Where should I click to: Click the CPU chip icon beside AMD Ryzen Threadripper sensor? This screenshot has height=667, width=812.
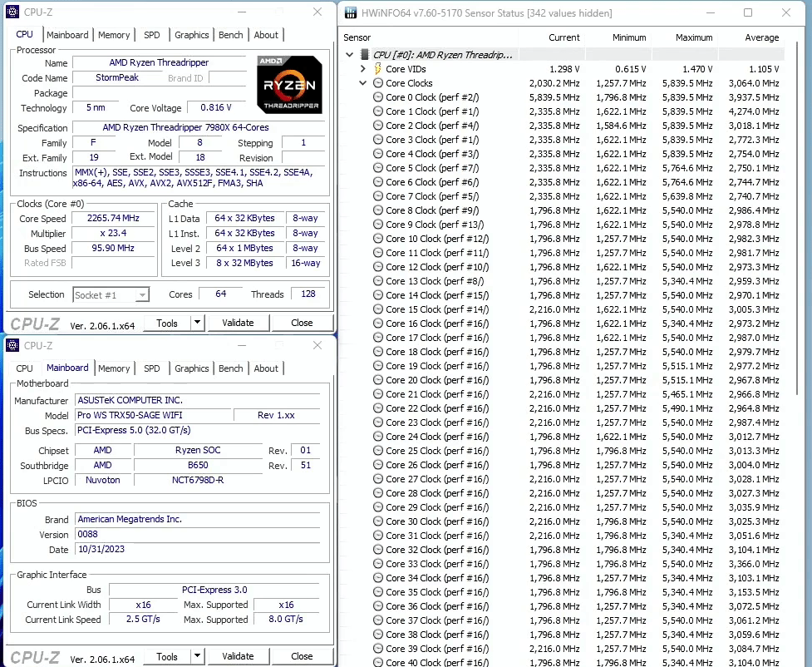tap(365, 54)
